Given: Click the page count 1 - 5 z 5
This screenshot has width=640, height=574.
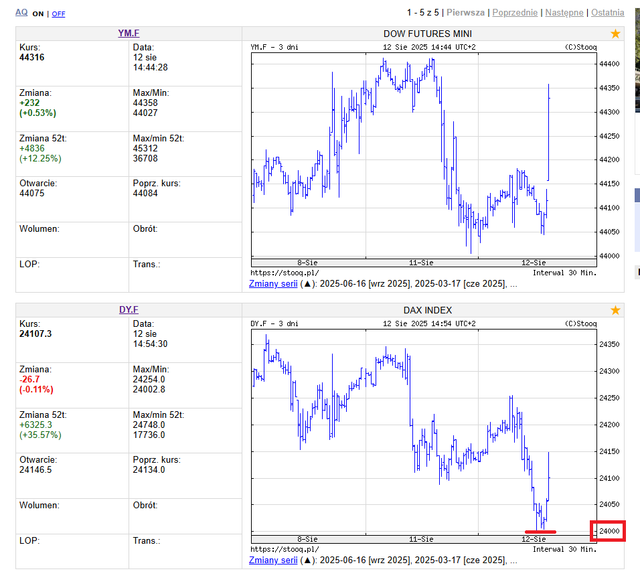Looking at the screenshot, I should pyautogui.click(x=423, y=13).
